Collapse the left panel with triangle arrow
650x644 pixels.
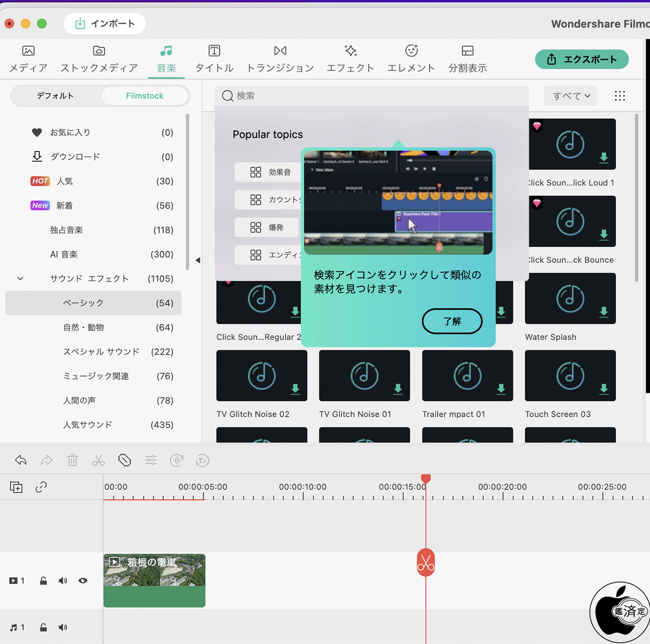[x=198, y=260]
